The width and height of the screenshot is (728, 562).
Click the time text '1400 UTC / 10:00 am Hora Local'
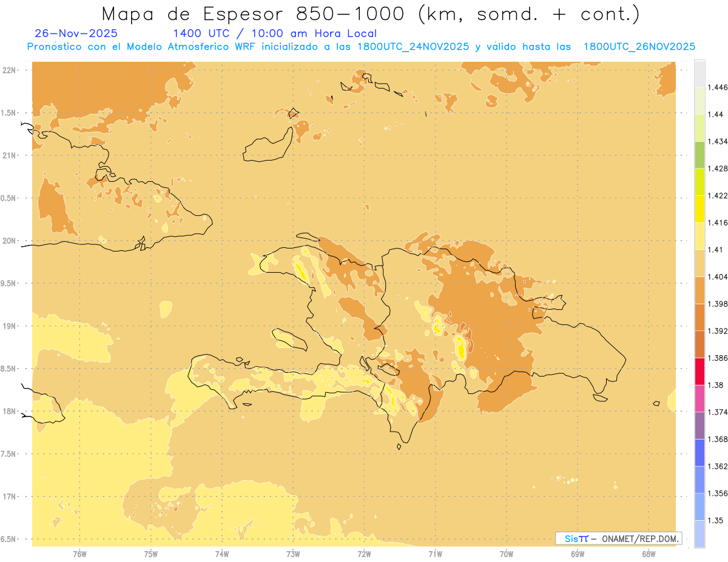click(275, 33)
